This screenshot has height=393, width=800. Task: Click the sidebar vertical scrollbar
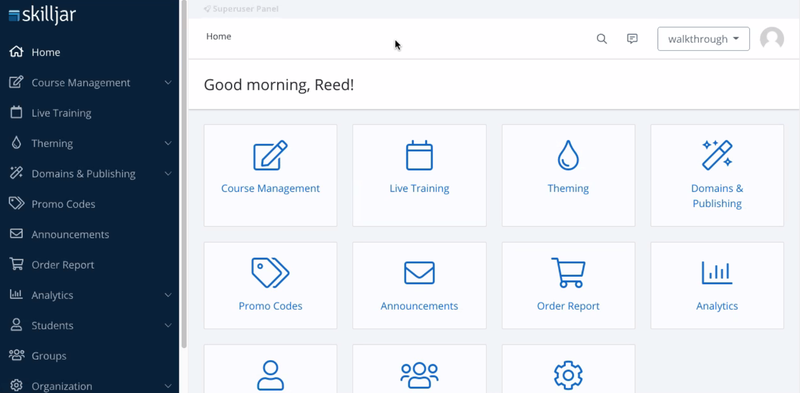184,174
